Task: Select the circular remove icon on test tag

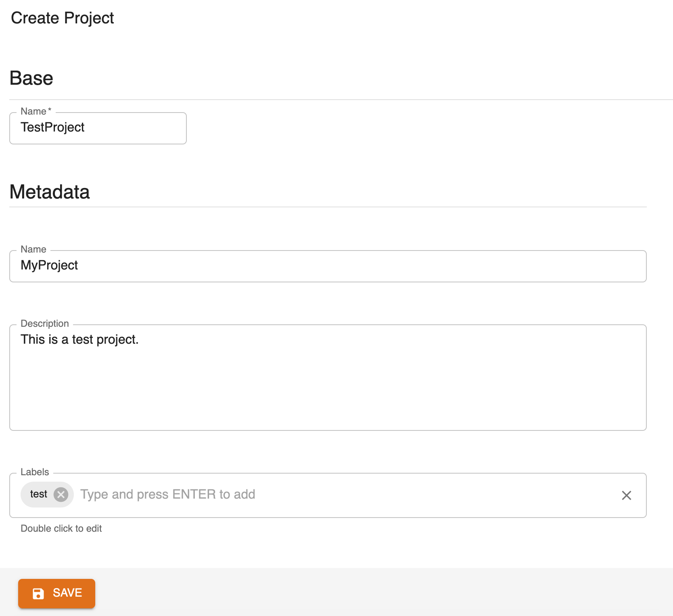Action: pyautogui.click(x=61, y=494)
